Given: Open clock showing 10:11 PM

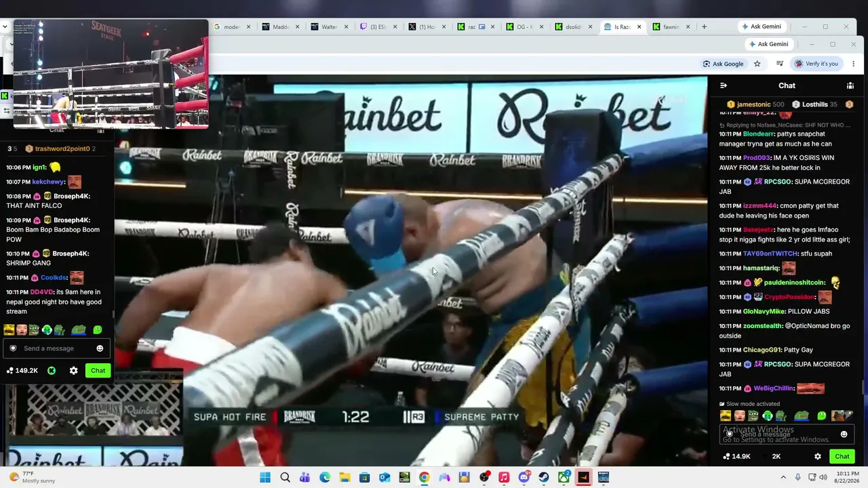Looking at the screenshot, I should (848, 477).
